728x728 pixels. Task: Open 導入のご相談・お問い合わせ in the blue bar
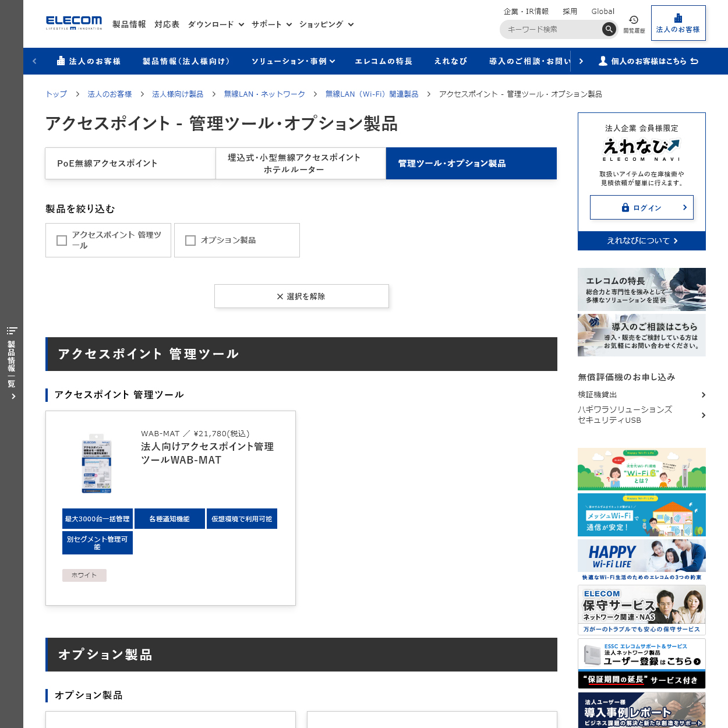[530, 61]
